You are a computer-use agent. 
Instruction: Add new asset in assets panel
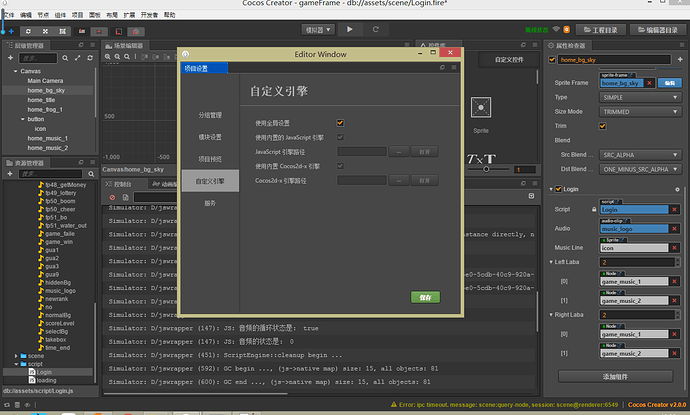tap(10, 174)
